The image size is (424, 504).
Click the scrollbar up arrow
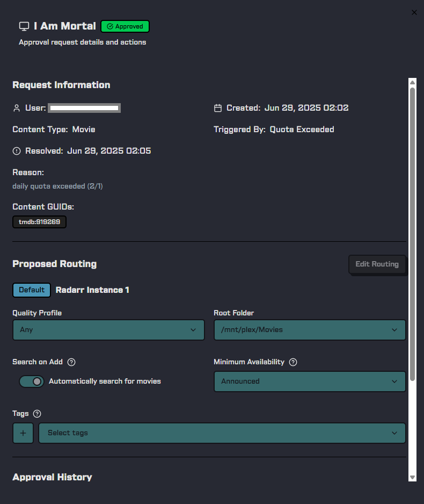pos(412,83)
